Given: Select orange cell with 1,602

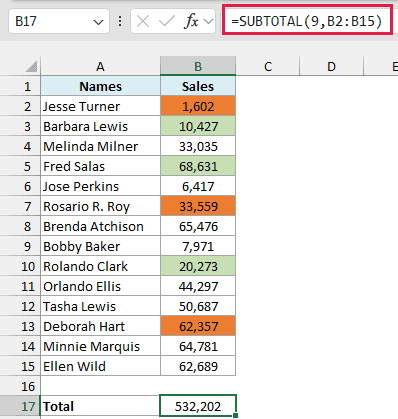Looking at the screenshot, I should pos(198,106).
